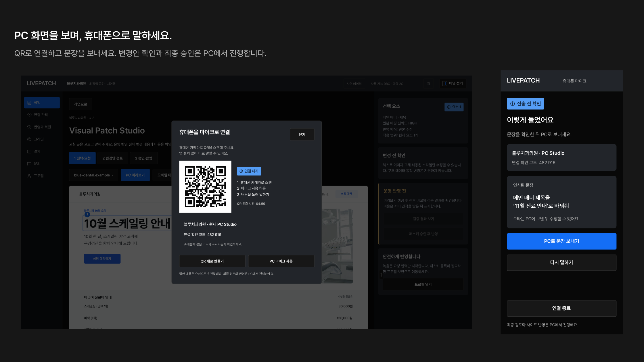Click the 크레딧 copyright-style icon
The width and height of the screenshot is (644, 362).
pyautogui.click(x=29, y=139)
